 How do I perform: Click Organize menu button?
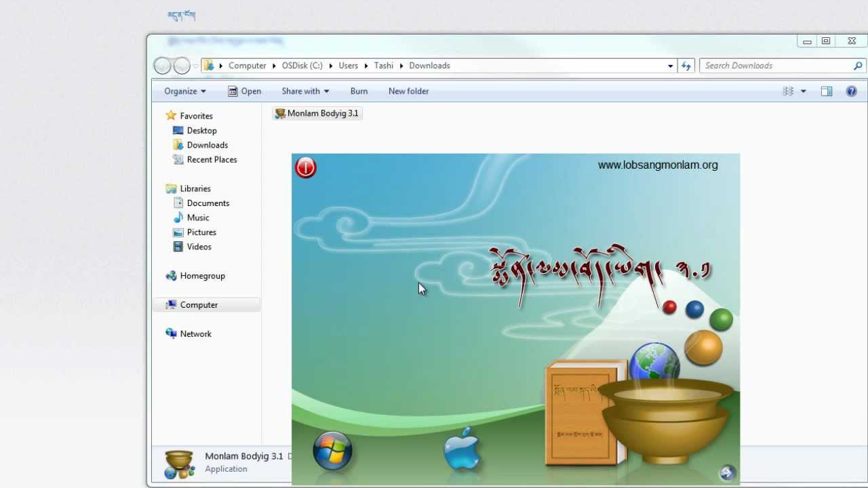184,91
